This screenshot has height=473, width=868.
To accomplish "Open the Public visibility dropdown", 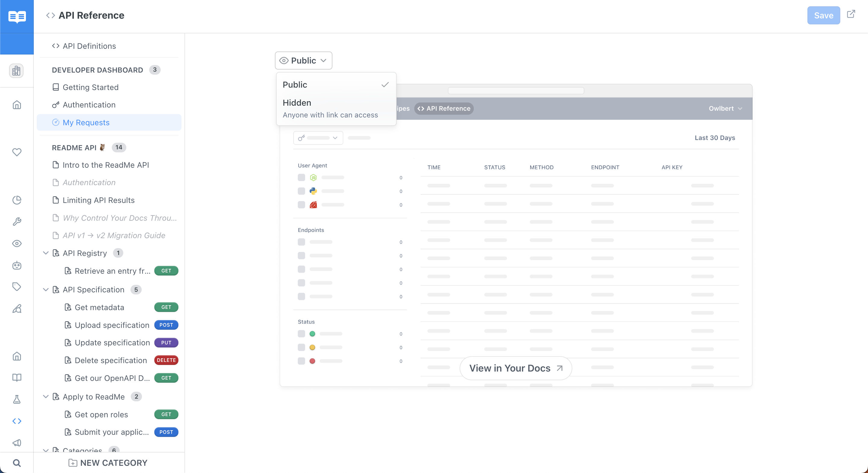I will coord(303,61).
